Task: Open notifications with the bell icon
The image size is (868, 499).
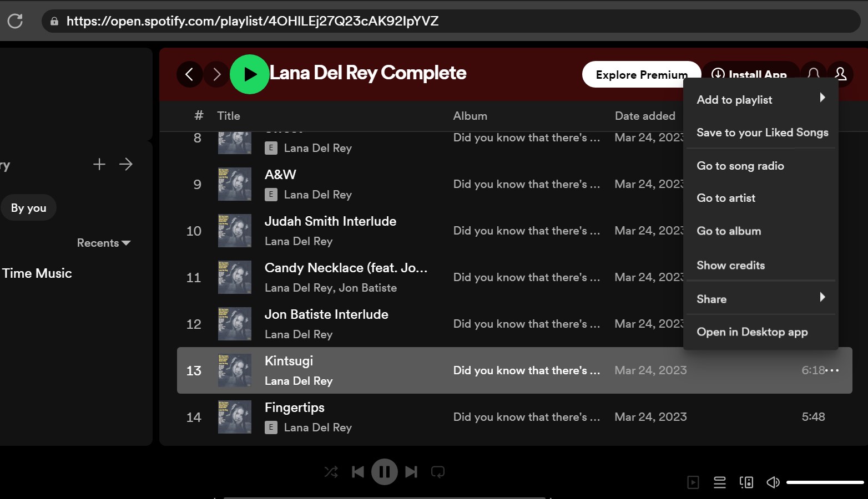Action: [814, 73]
